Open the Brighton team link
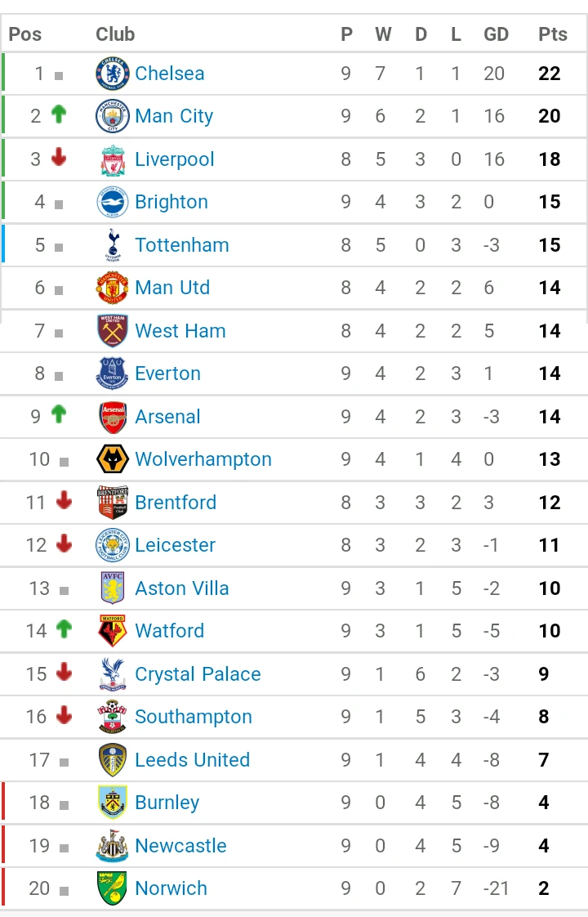This screenshot has height=917, width=588. click(171, 202)
